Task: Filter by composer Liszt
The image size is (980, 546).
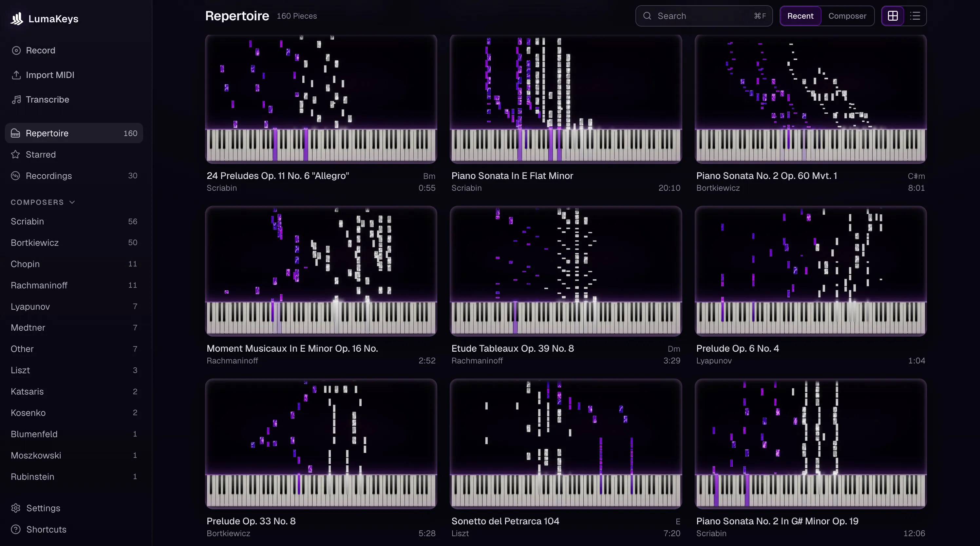Action: tap(74, 370)
